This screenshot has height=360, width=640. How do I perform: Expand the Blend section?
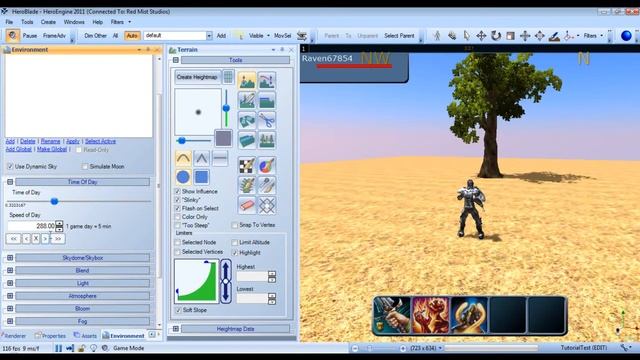tap(10, 270)
